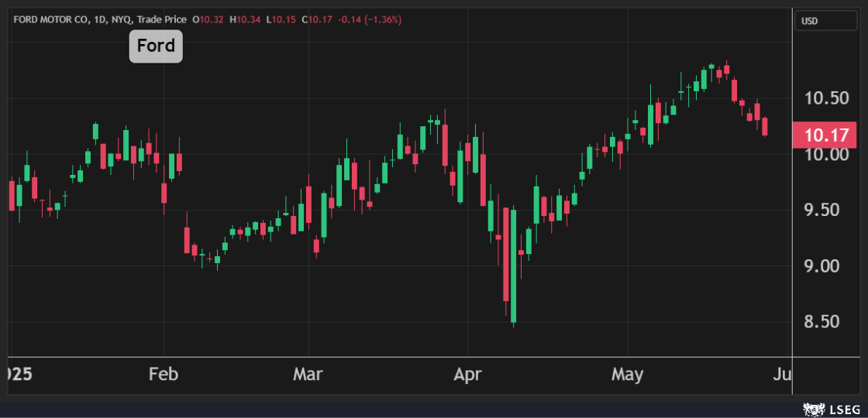This screenshot has height=418, width=868.
Task: Click the Apr label on time axis
Action: pyautogui.click(x=467, y=375)
